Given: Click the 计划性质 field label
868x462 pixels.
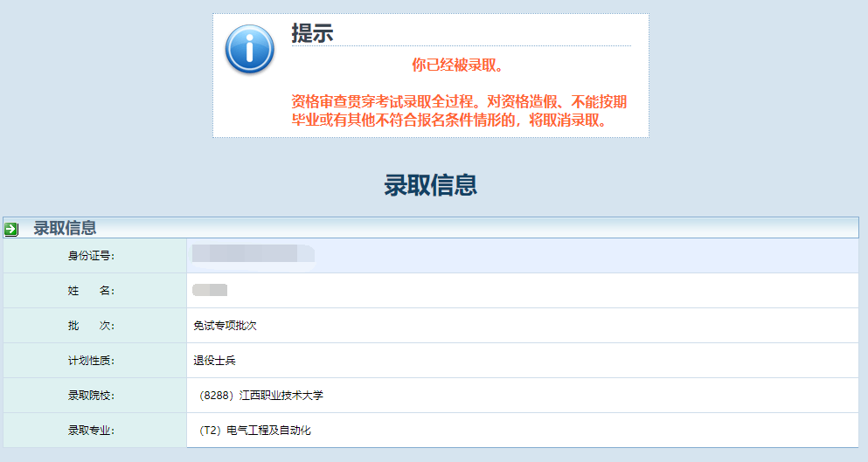Looking at the screenshot, I should tap(92, 361).
